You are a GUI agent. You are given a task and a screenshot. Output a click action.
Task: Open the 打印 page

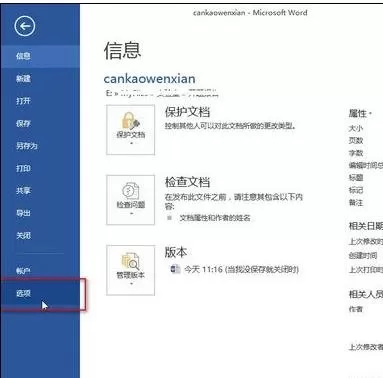coord(40,168)
